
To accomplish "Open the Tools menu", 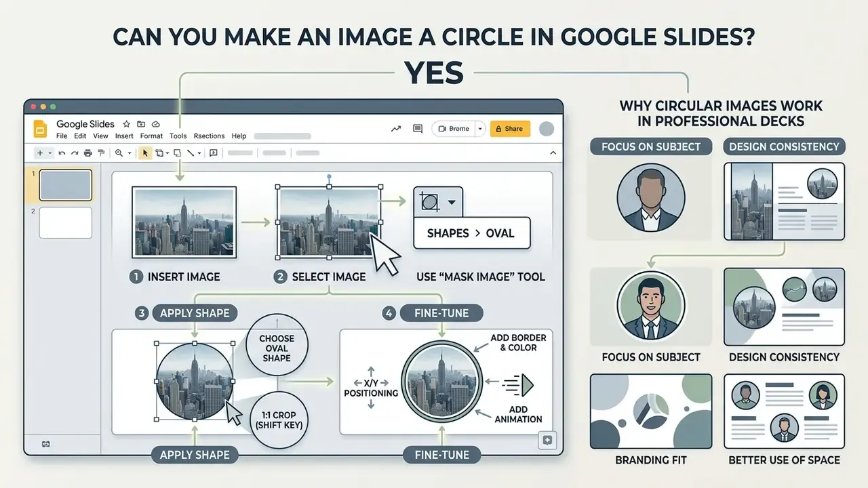I will pyautogui.click(x=178, y=136).
